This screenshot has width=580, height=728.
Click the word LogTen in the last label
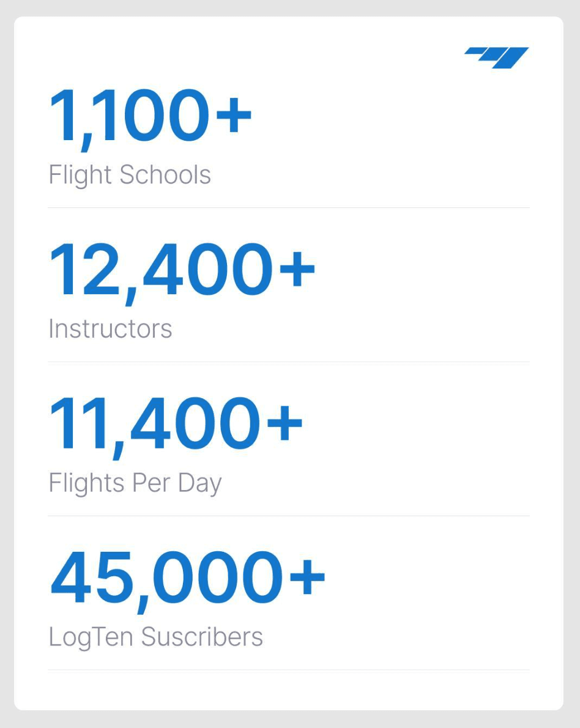coord(91,637)
